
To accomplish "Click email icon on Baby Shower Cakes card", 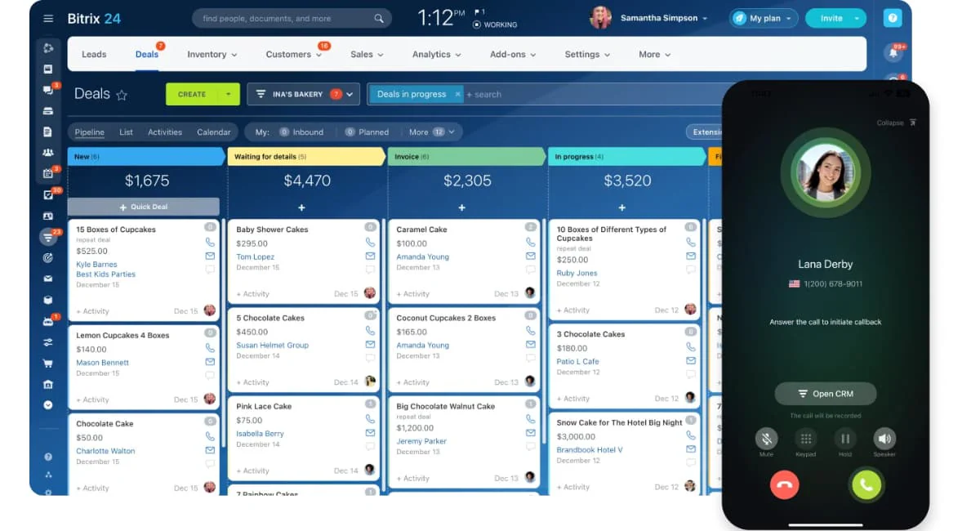I will tap(370, 257).
